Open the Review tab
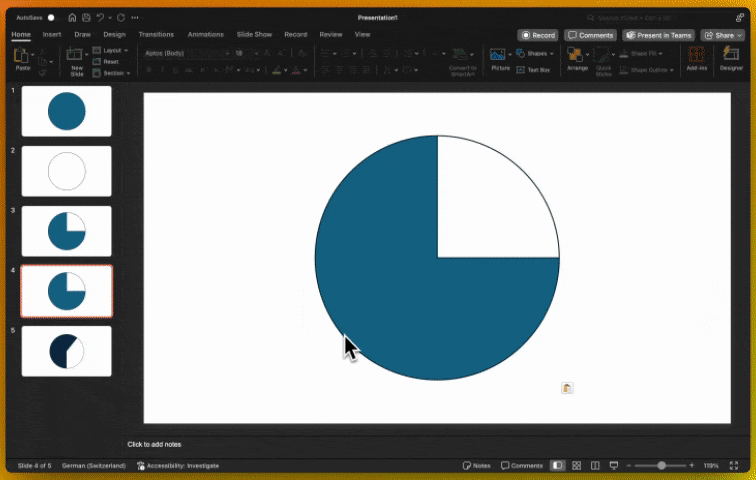The width and height of the screenshot is (756, 480). pos(331,34)
